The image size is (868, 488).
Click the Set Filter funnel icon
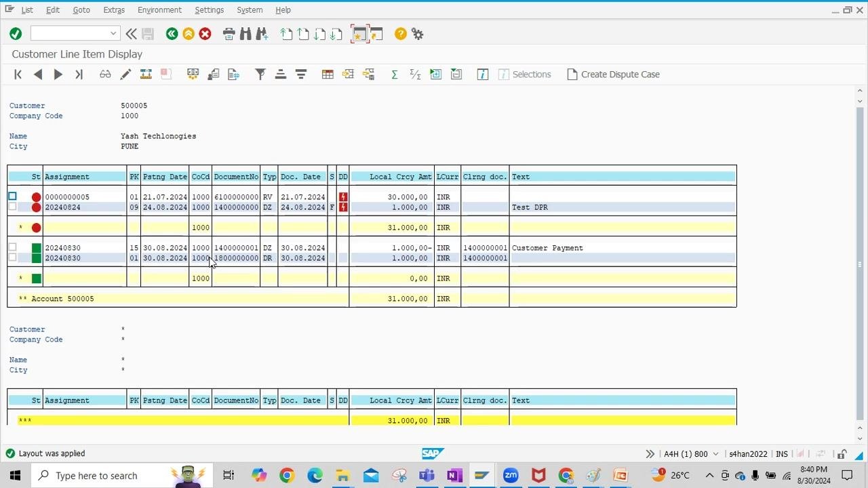click(260, 75)
